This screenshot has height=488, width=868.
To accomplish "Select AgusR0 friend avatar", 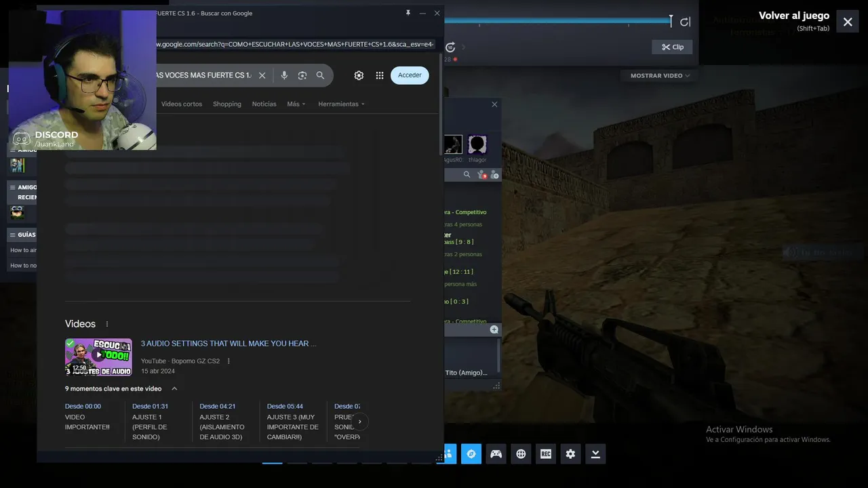I will [x=453, y=145].
